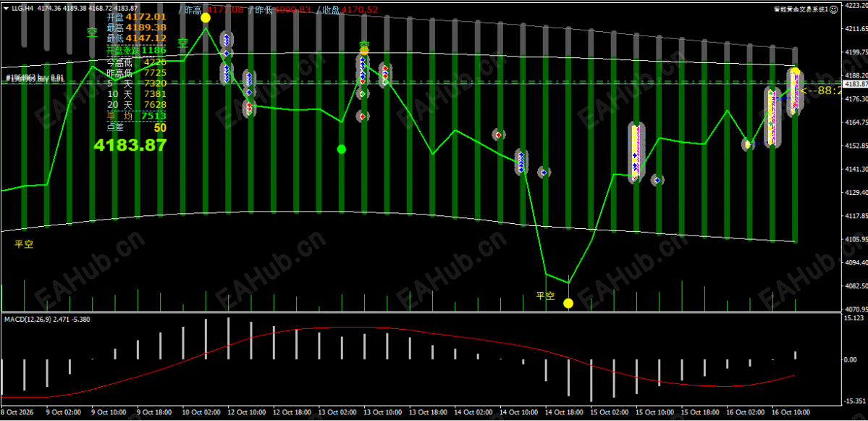Select the single blue arrow marker near 15 Oct 10:00
The width and height of the screenshot is (868, 421).
click(657, 180)
